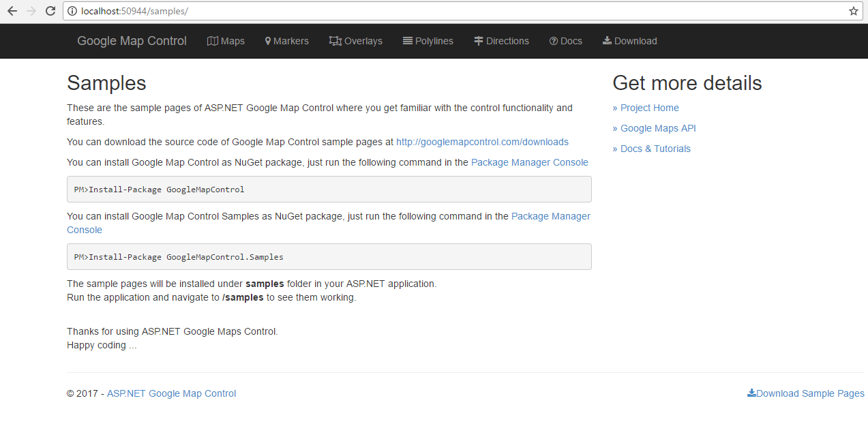868x422 pixels.
Task: Click the browser back arrow button
Action: (12, 11)
